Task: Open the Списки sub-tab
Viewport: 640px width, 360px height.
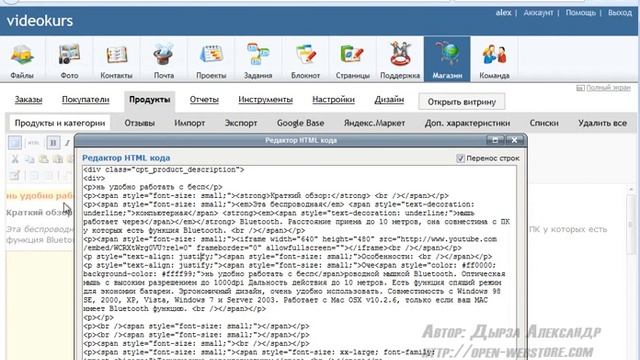Action: (x=544, y=123)
